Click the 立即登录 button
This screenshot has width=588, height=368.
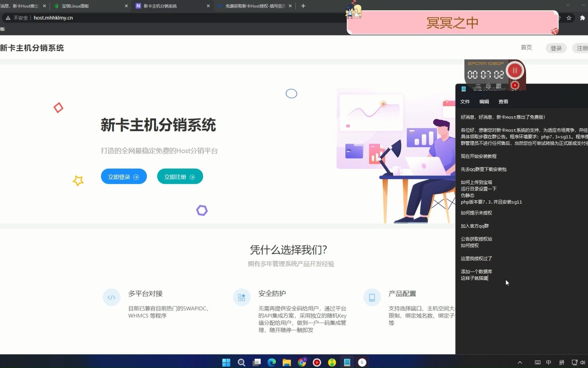(x=123, y=177)
